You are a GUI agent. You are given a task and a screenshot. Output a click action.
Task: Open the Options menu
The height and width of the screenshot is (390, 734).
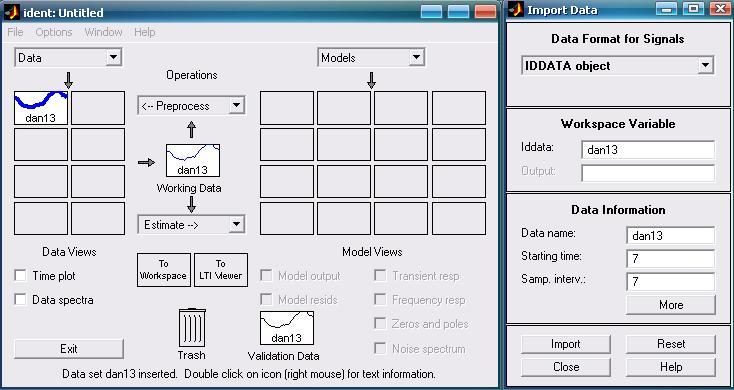pyautogui.click(x=54, y=32)
